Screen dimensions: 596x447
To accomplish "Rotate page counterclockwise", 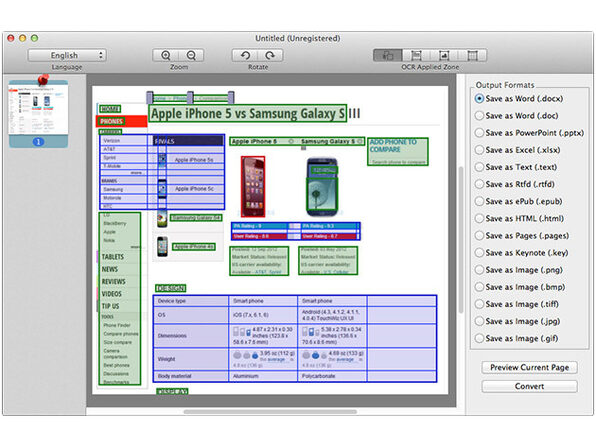I will point(245,55).
